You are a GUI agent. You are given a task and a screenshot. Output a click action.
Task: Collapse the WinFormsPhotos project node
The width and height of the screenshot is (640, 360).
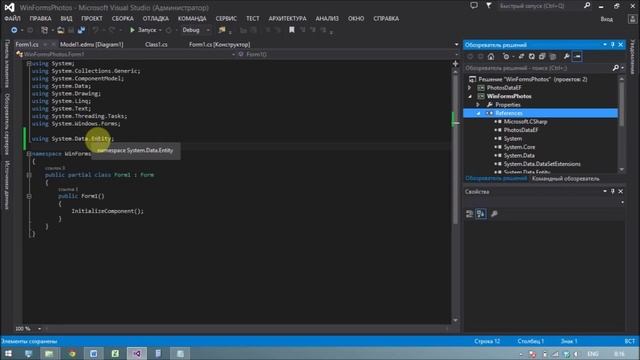[469, 96]
